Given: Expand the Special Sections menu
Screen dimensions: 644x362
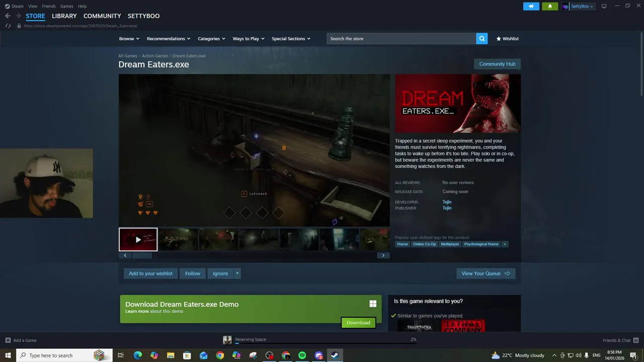Looking at the screenshot, I should (x=291, y=39).
